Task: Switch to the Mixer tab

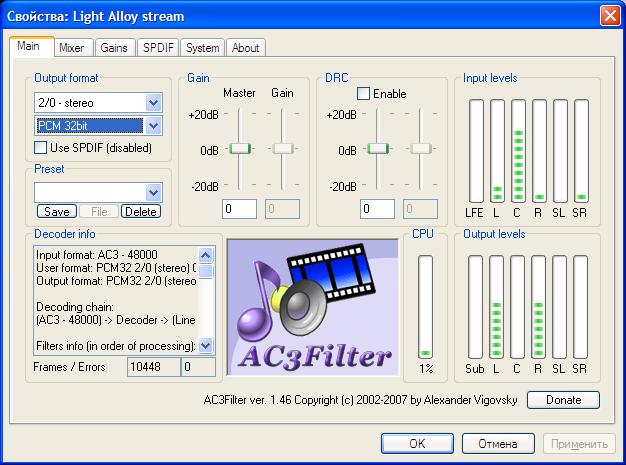Action: 72,48
